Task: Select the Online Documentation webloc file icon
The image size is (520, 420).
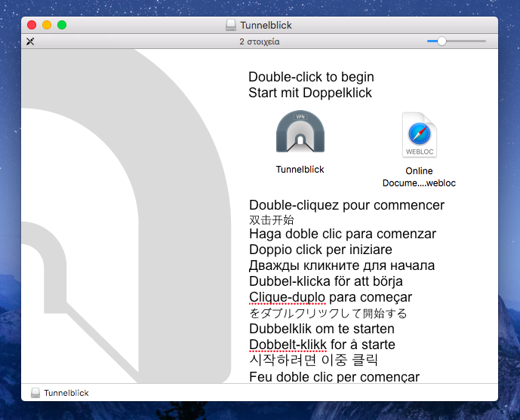Action: 419,135
